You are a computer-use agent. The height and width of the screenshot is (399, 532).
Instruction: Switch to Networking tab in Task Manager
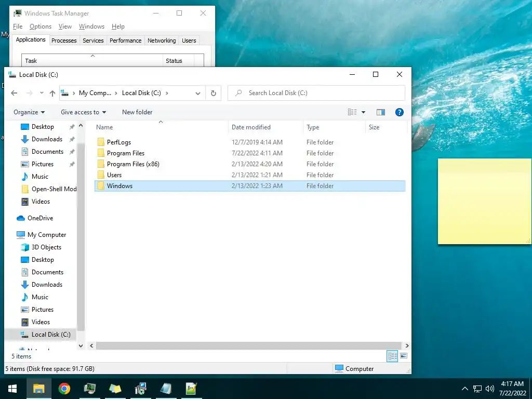pyautogui.click(x=162, y=41)
